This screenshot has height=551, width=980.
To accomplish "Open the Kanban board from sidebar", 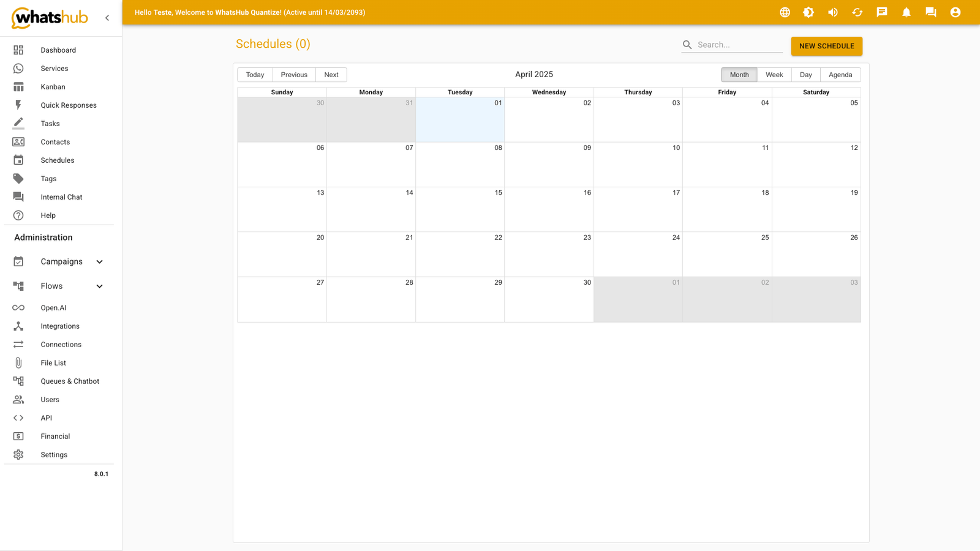I will (53, 86).
